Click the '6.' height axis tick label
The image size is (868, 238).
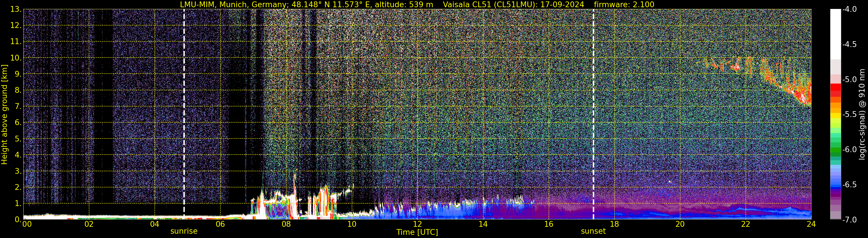(18, 123)
